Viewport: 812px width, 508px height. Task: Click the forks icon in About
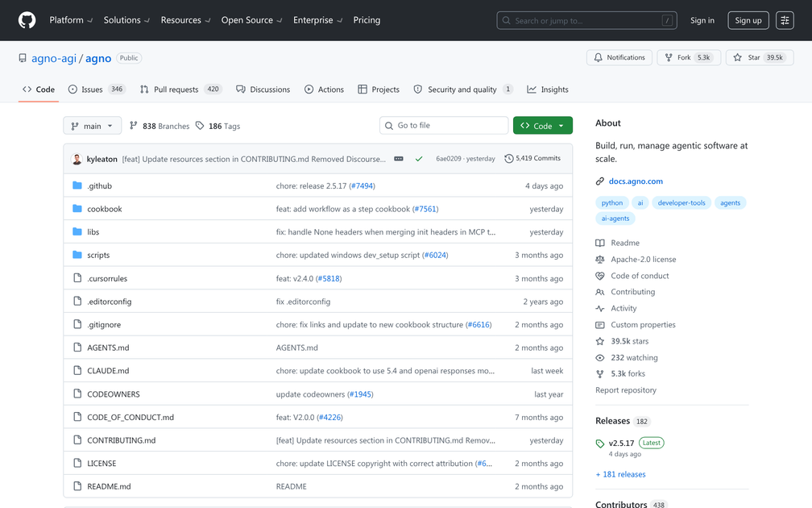599,374
